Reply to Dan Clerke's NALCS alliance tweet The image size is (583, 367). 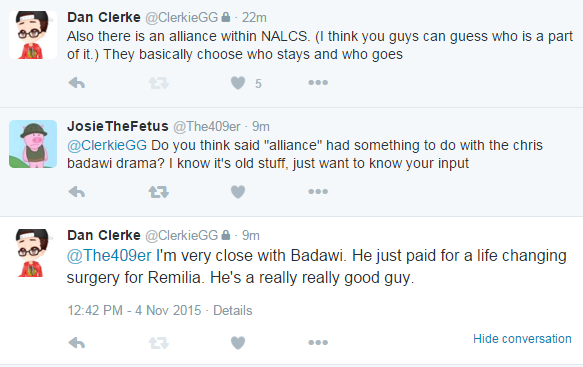77,83
